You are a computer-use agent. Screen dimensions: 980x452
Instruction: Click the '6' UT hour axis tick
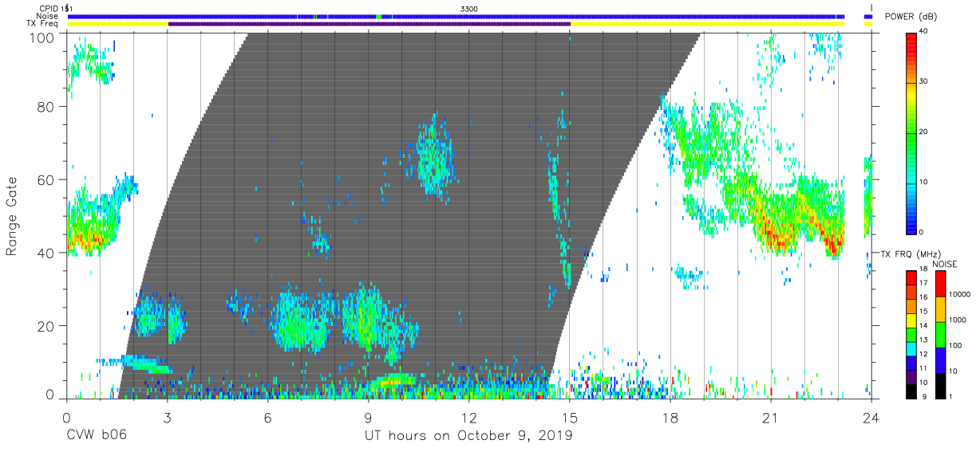(x=268, y=417)
